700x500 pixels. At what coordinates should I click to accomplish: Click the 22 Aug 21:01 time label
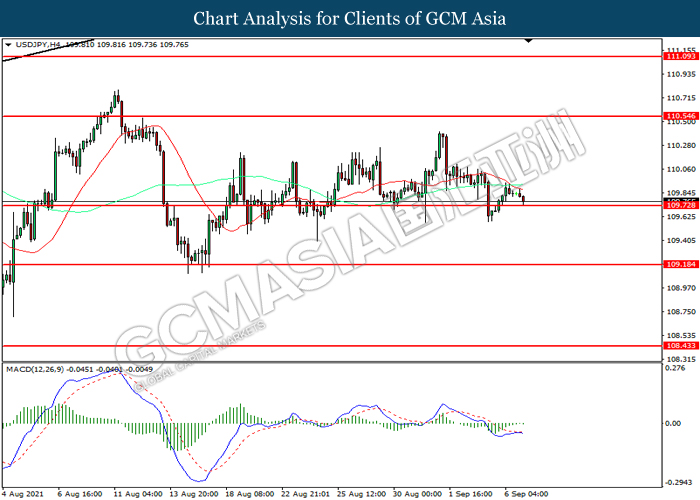(x=305, y=494)
